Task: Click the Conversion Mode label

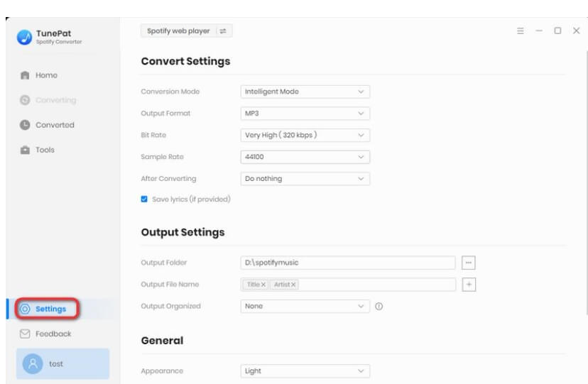Action: coord(170,92)
